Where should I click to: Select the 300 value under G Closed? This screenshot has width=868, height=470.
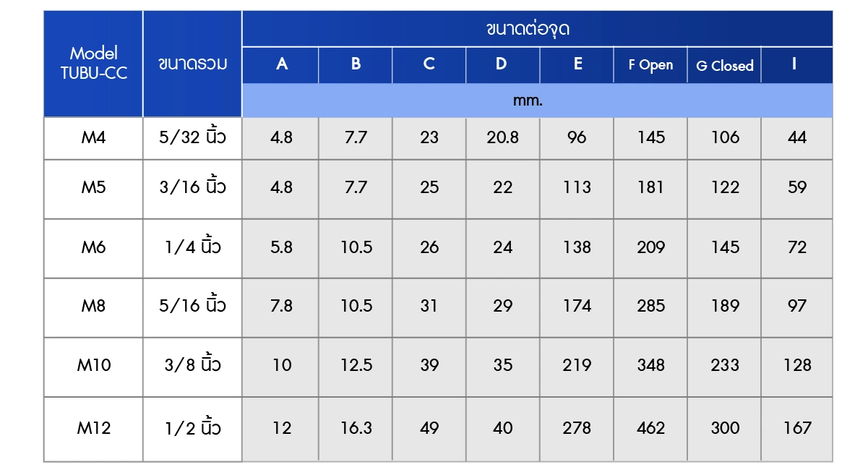pyautogui.click(x=724, y=429)
